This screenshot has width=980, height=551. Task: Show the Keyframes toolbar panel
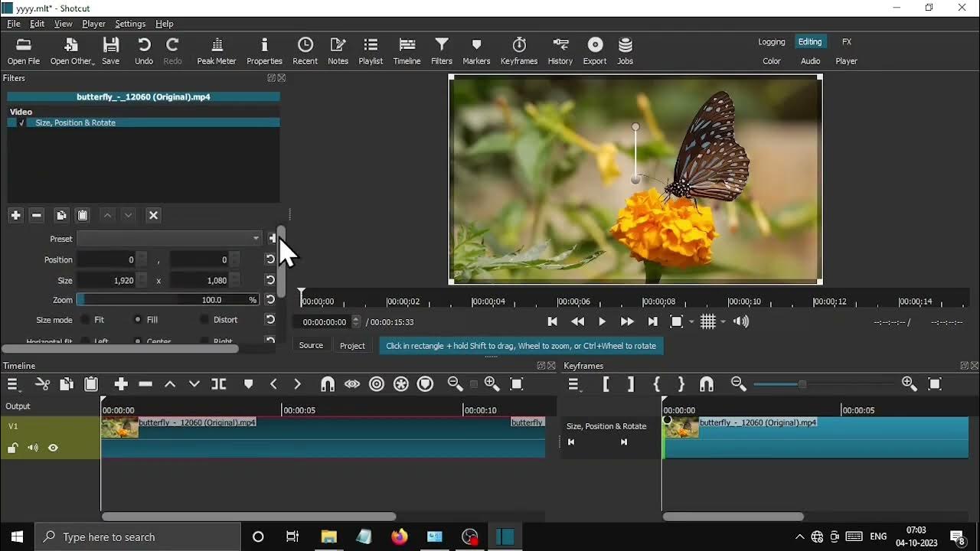(x=519, y=51)
